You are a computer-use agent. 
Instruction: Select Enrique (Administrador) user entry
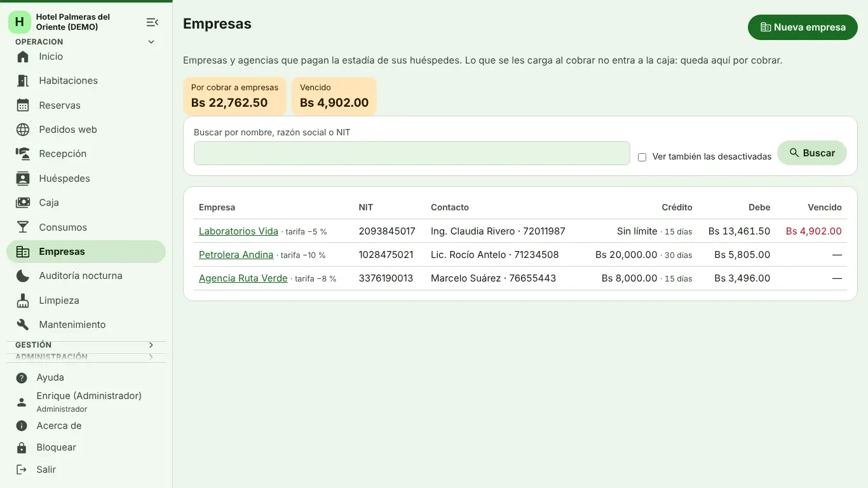point(86,402)
